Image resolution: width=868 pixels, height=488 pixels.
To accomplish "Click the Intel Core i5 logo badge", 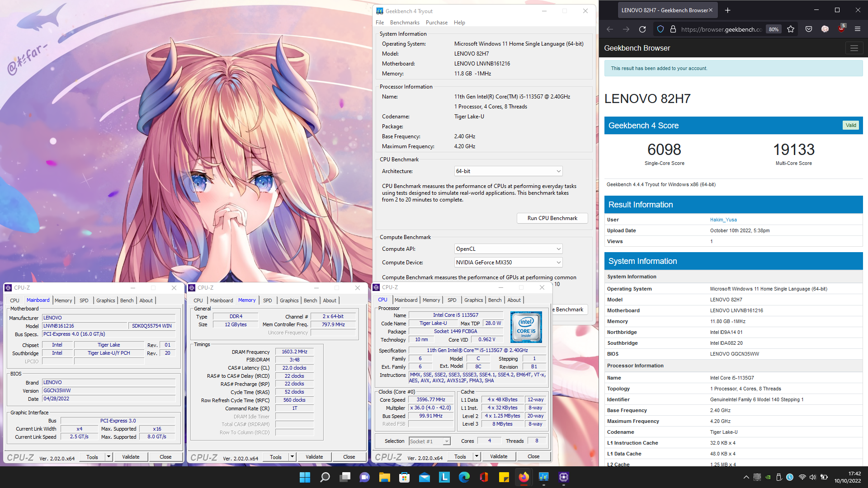I will [526, 327].
